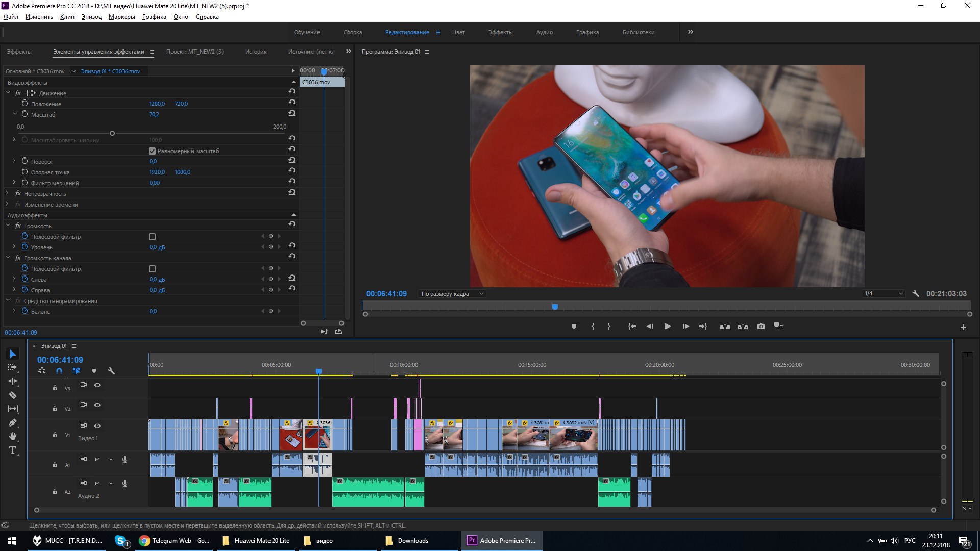Click Program monitor playhead on scrub bar
Screen dimensions: 980x551
point(555,307)
